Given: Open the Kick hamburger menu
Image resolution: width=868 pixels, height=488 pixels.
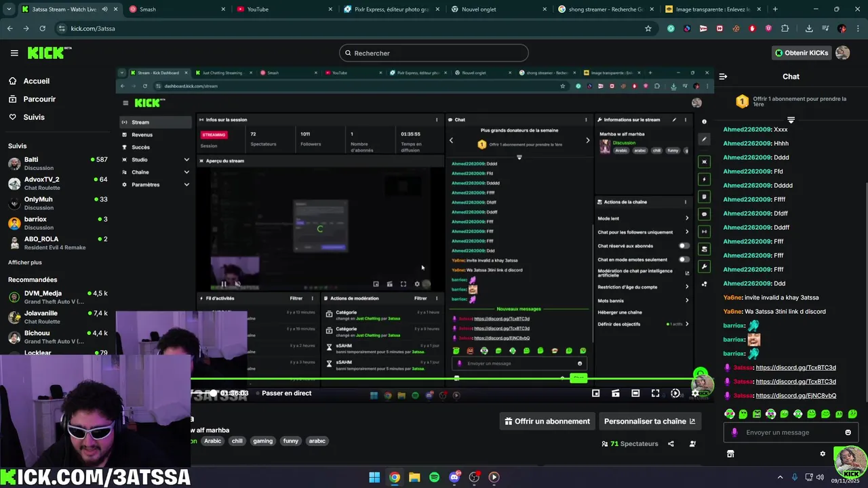Looking at the screenshot, I should point(14,53).
